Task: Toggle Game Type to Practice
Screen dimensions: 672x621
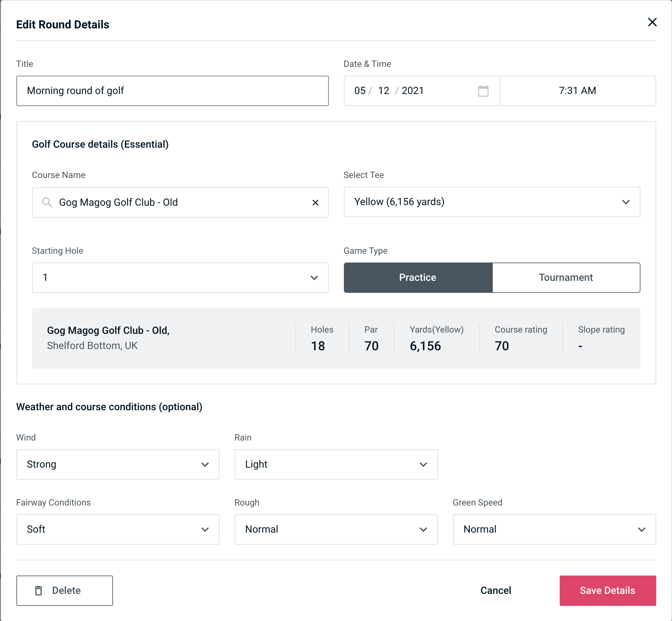Action: pos(417,277)
